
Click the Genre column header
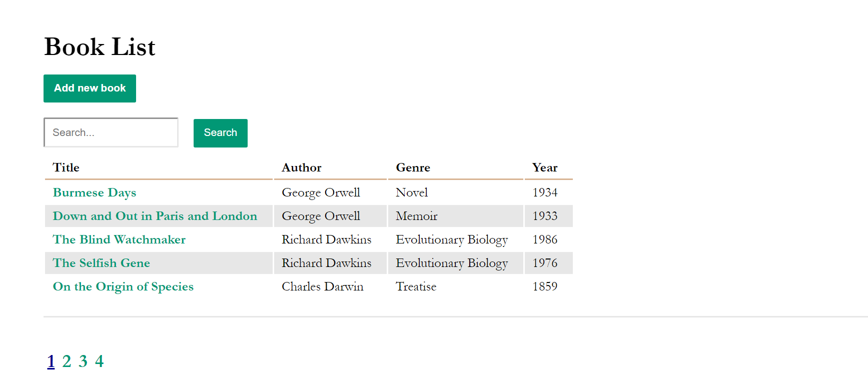413,167
